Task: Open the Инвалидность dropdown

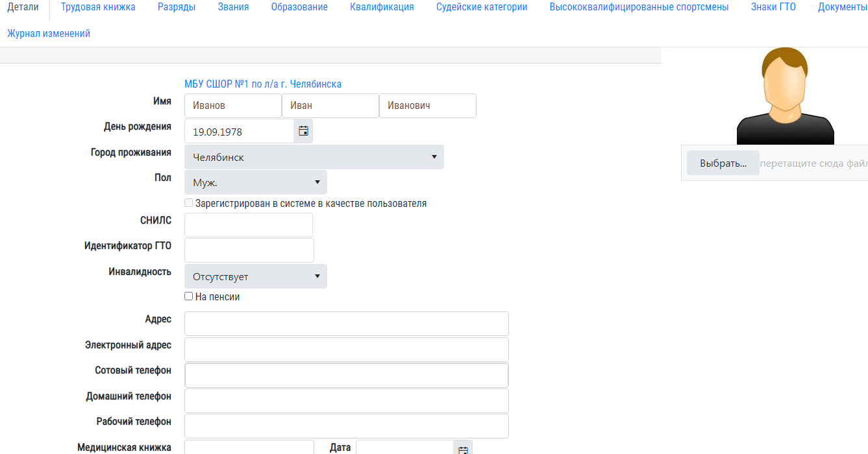Action: pyautogui.click(x=256, y=276)
